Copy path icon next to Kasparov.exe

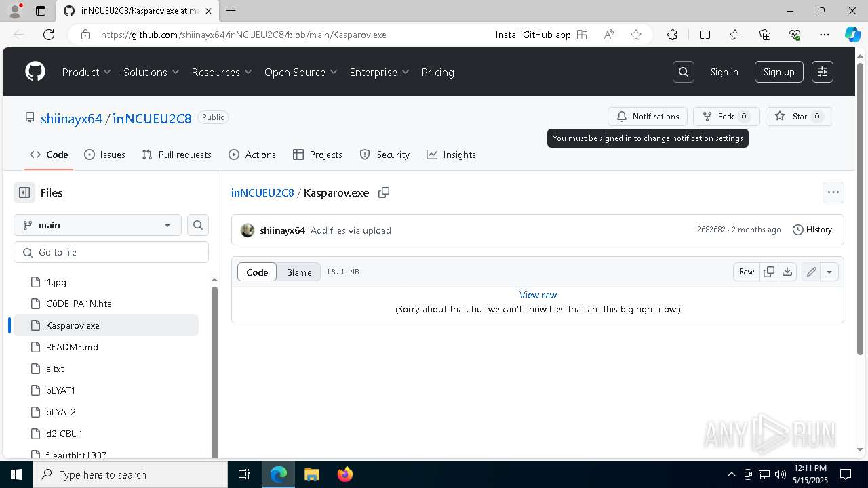384,192
